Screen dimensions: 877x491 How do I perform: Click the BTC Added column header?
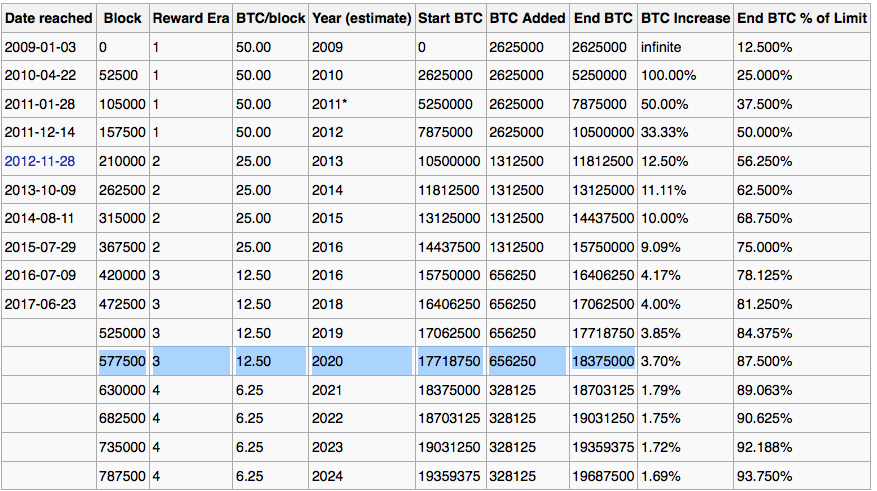527,18
